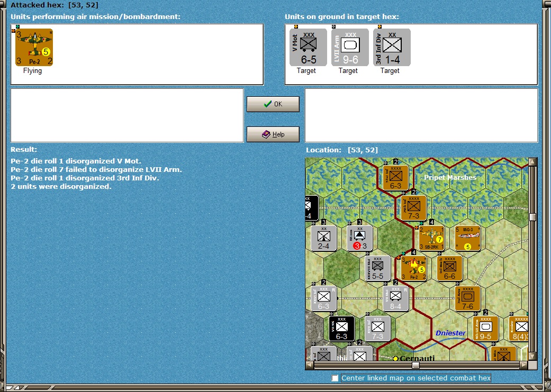Select the LVII Arm 9-6 target counter
Viewport: 551px width, 392px height.
pyautogui.click(x=350, y=48)
